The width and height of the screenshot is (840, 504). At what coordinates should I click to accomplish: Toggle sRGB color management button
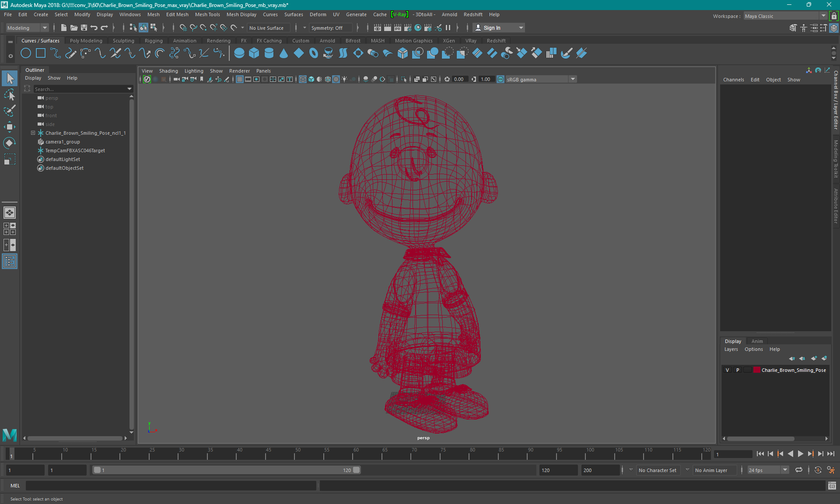pos(500,79)
